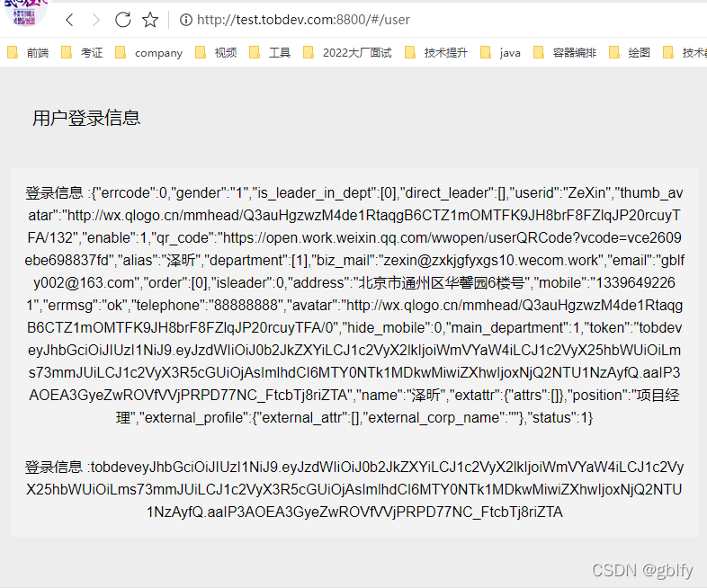Click the last token line ending FtcbTj8riZTA
This screenshot has width=707, height=588.
[354, 512]
